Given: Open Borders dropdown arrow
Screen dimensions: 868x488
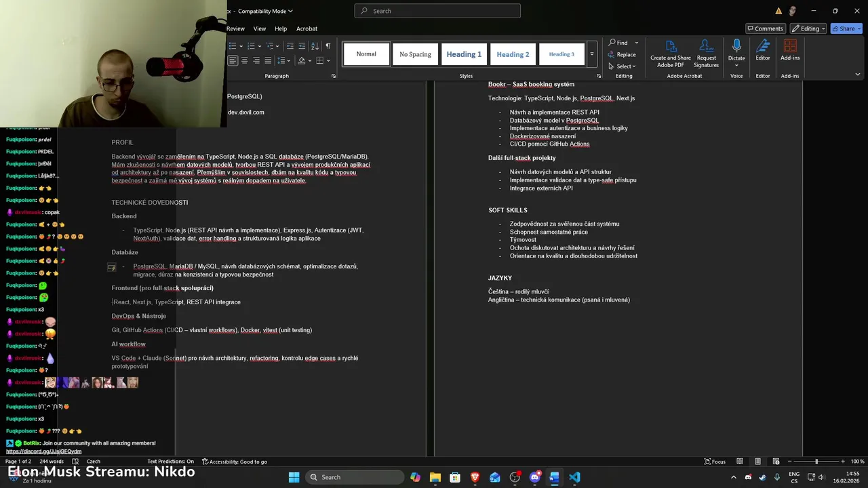Looking at the screenshot, I should click(x=328, y=60).
